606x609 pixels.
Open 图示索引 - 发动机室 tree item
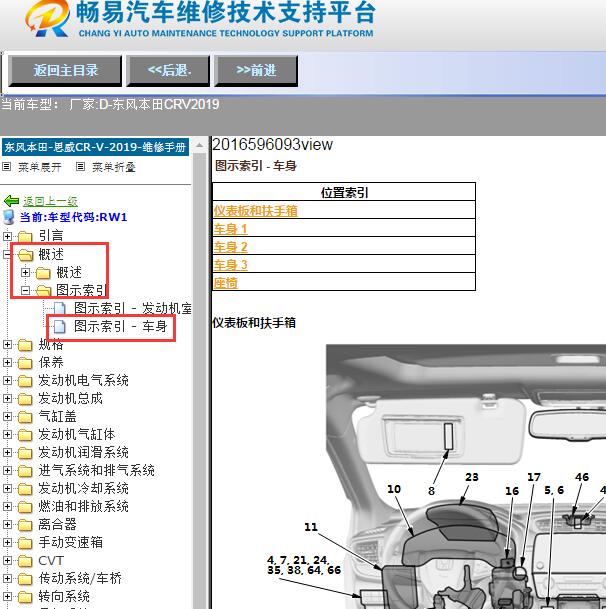[x=132, y=308]
